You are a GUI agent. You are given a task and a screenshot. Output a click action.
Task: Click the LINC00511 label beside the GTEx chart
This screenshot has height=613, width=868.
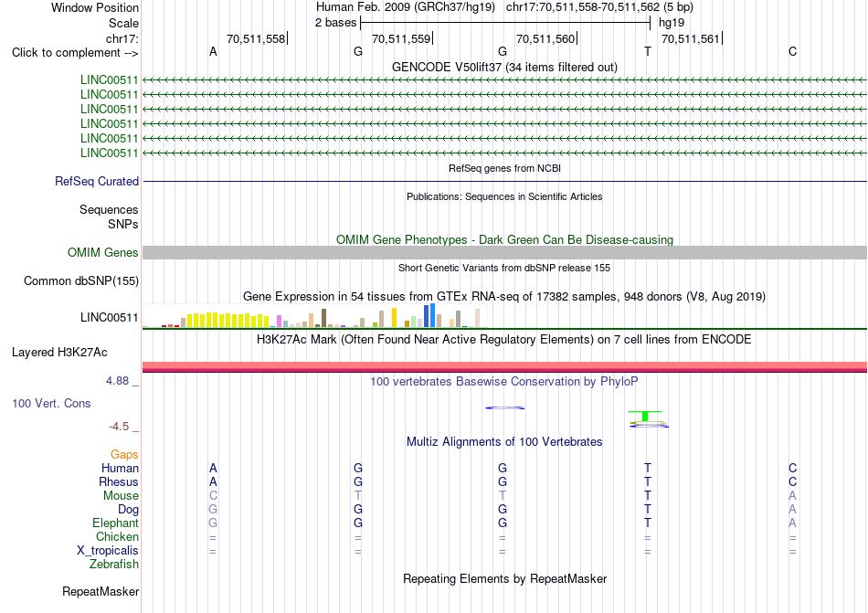click(x=109, y=318)
